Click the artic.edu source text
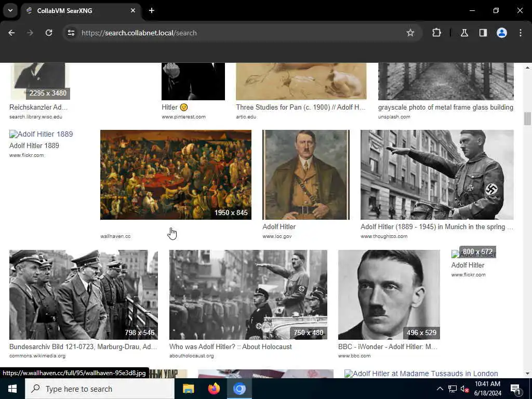Viewport: 532px width, 399px height. tap(246, 117)
